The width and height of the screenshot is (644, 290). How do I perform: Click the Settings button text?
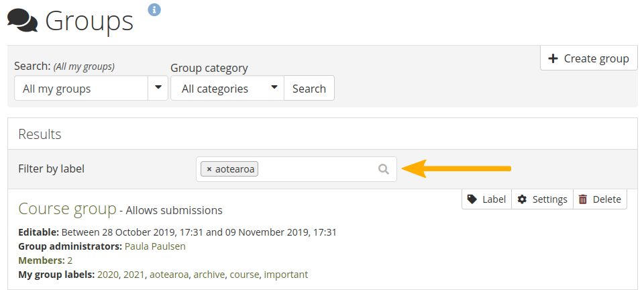click(x=549, y=199)
